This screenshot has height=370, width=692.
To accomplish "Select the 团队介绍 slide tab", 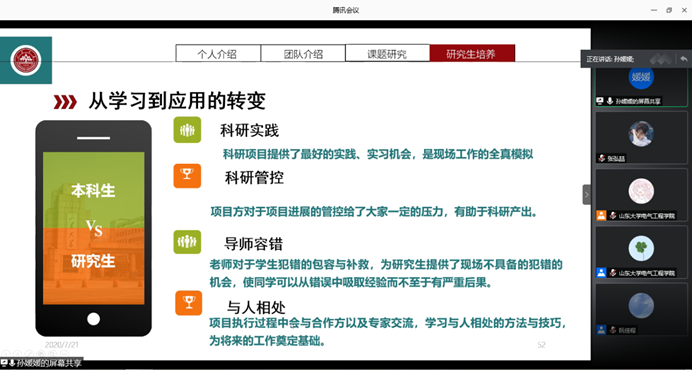I will 303,53.
